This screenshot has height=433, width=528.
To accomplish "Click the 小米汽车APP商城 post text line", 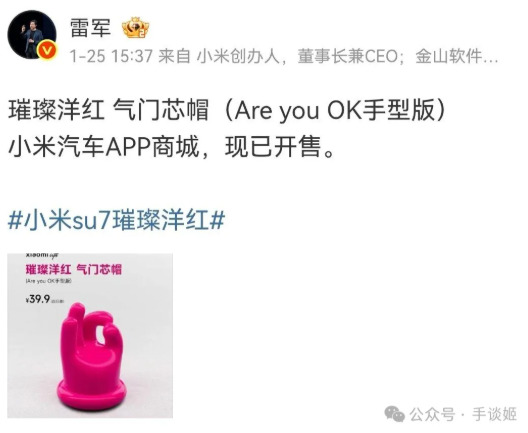I will click(103, 147).
